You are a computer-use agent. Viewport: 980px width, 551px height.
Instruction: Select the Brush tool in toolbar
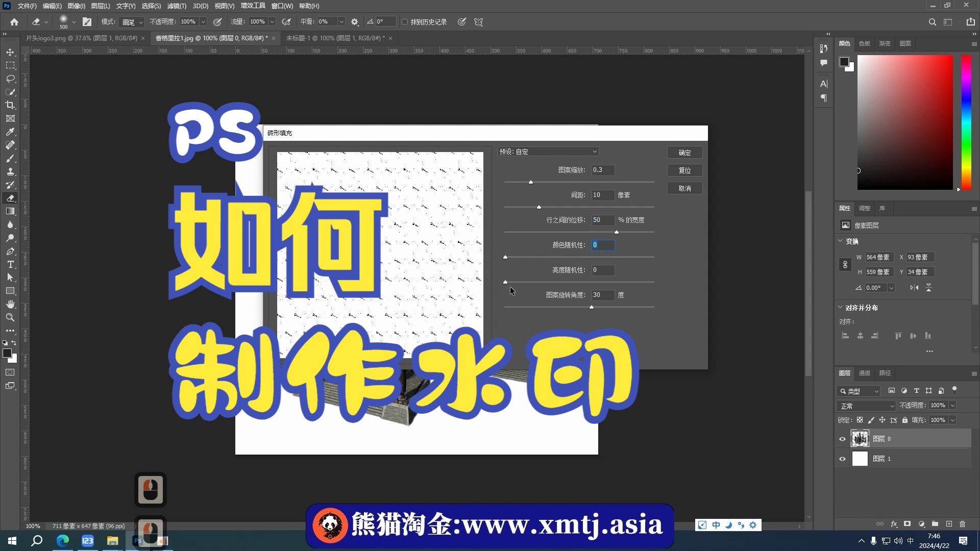pyautogui.click(x=10, y=158)
